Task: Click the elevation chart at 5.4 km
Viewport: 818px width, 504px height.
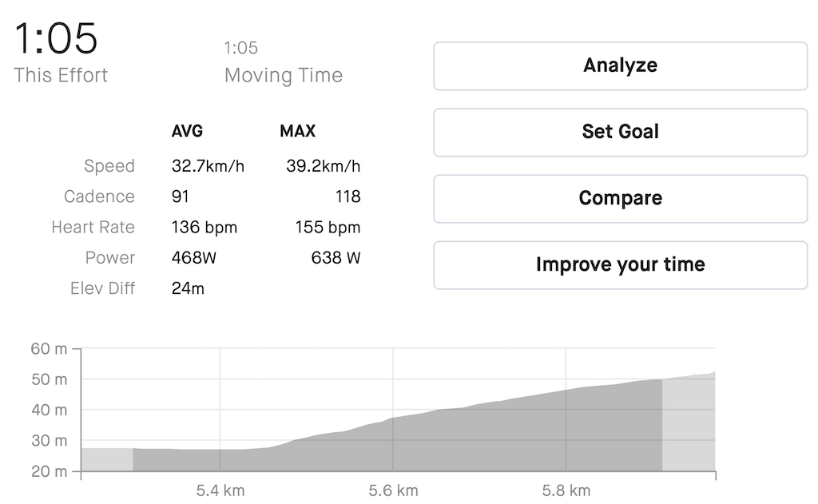Action: tap(220, 460)
